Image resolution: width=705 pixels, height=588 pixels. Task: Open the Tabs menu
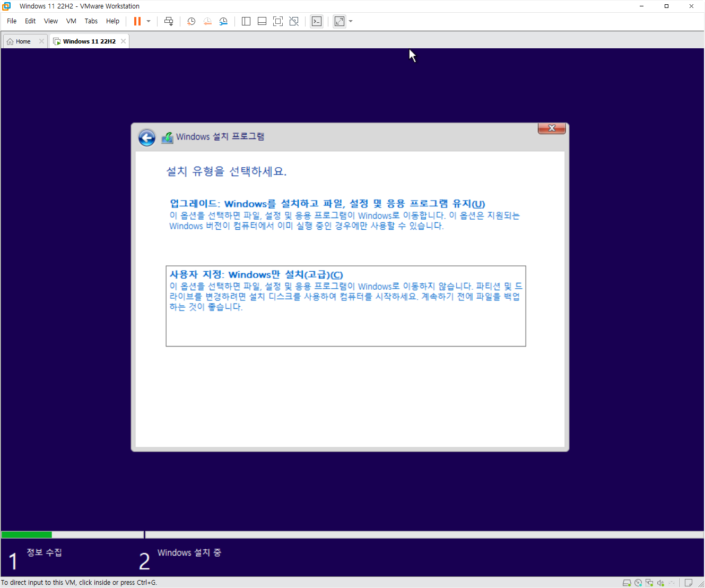tap(91, 21)
